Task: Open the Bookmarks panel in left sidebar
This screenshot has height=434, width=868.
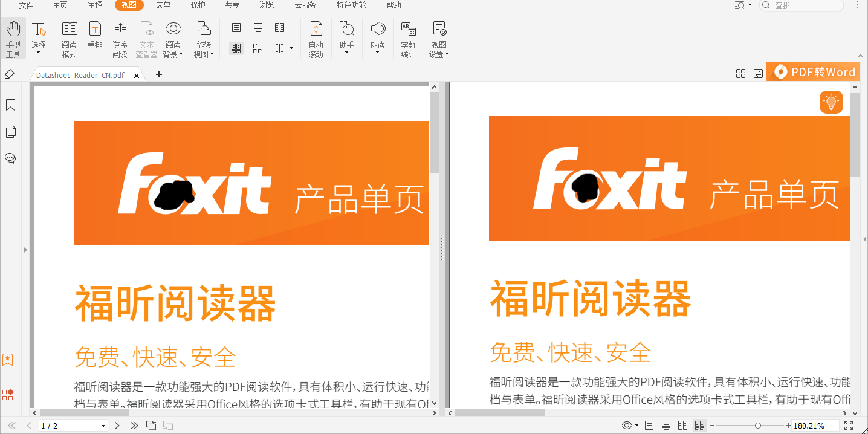Action: click(10, 105)
